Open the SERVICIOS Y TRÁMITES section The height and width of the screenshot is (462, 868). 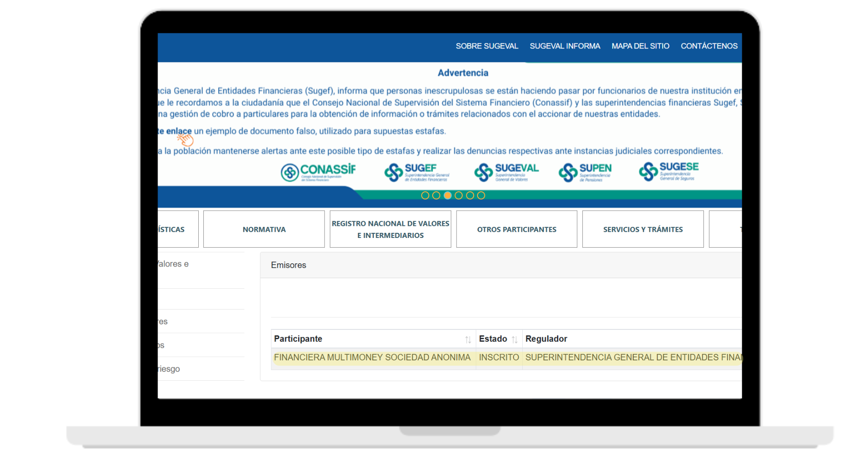click(x=642, y=229)
